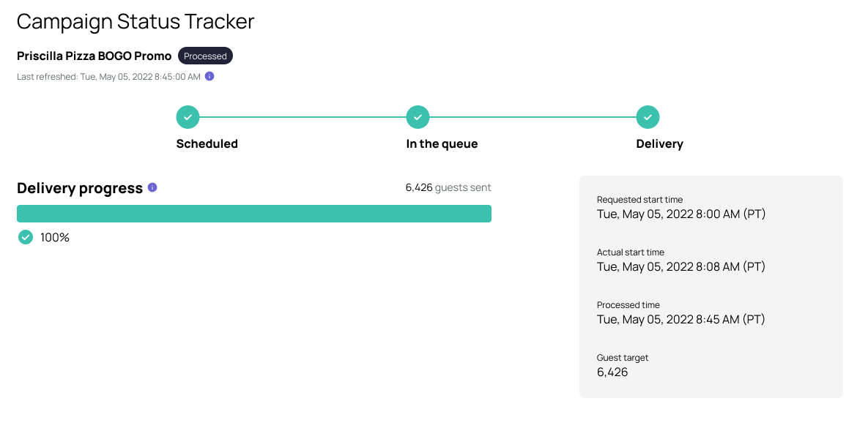The height and width of the screenshot is (431, 868).
Task: Click the Guest target number 6,426
Action: [612, 372]
